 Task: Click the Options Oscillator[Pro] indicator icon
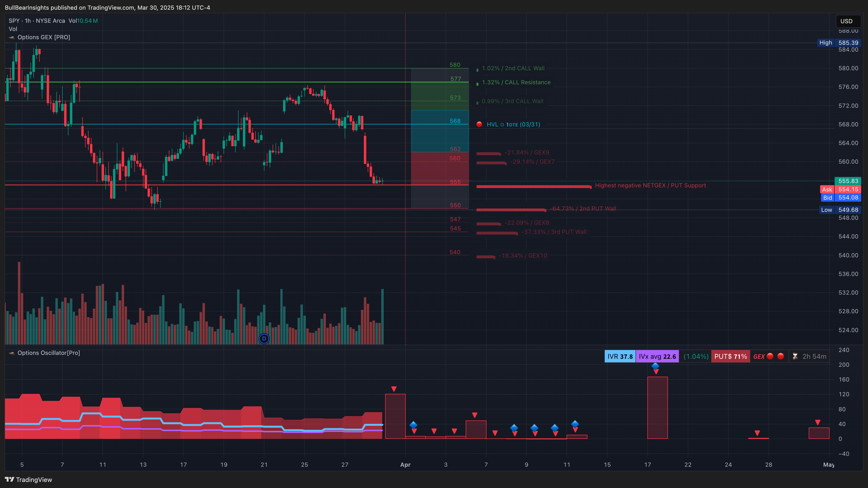(x=12, y=353)
